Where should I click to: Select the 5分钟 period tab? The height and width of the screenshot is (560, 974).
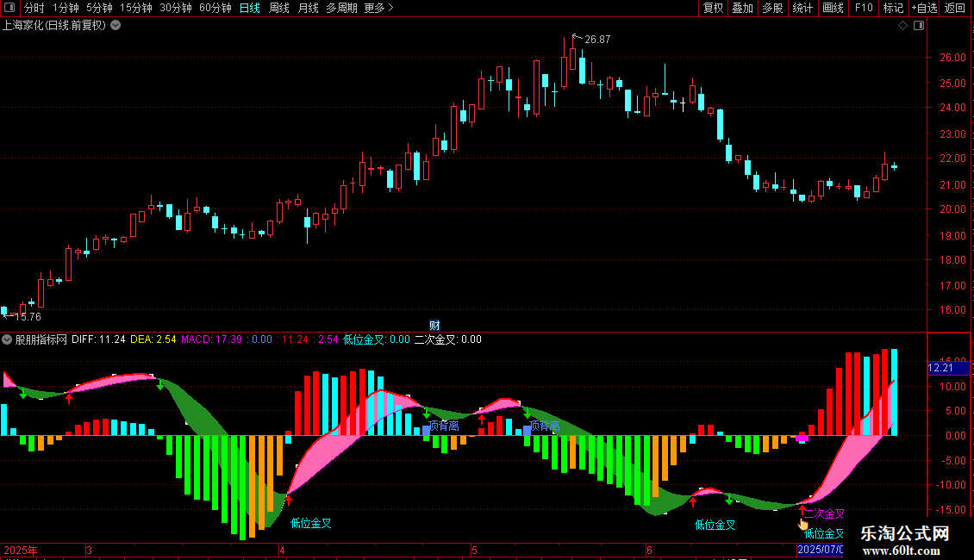point(99,8)
